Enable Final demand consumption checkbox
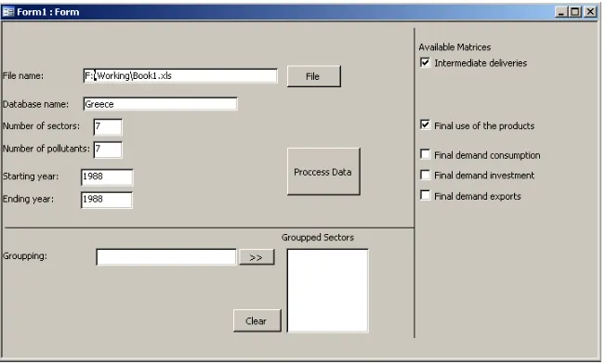Image resolution: width=606 pixels, height=364 pixels. 425,154
